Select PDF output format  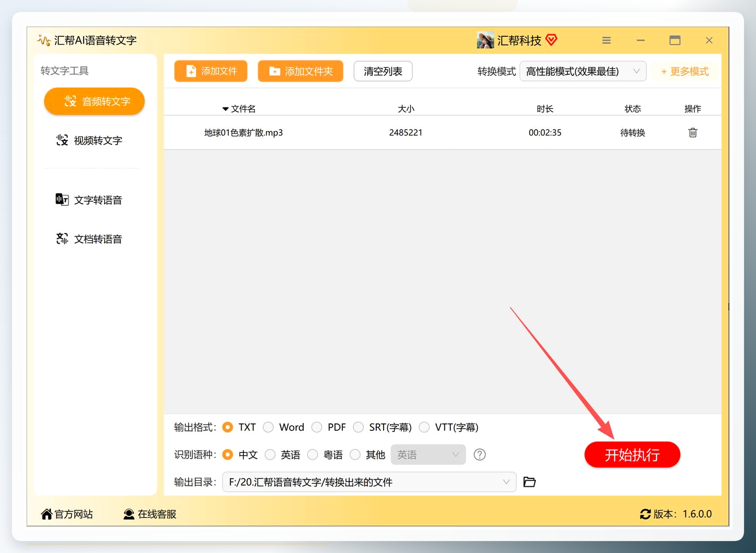(x=317, y=427)
